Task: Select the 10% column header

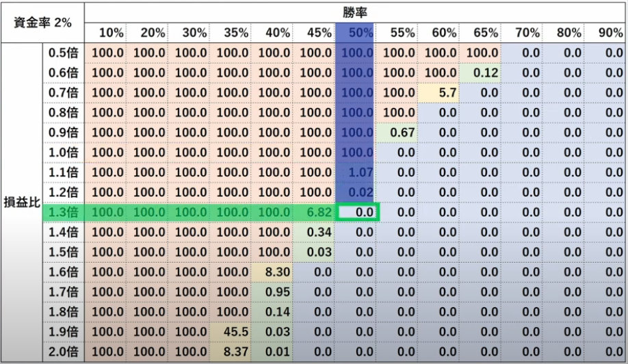Action: [106, 32]
